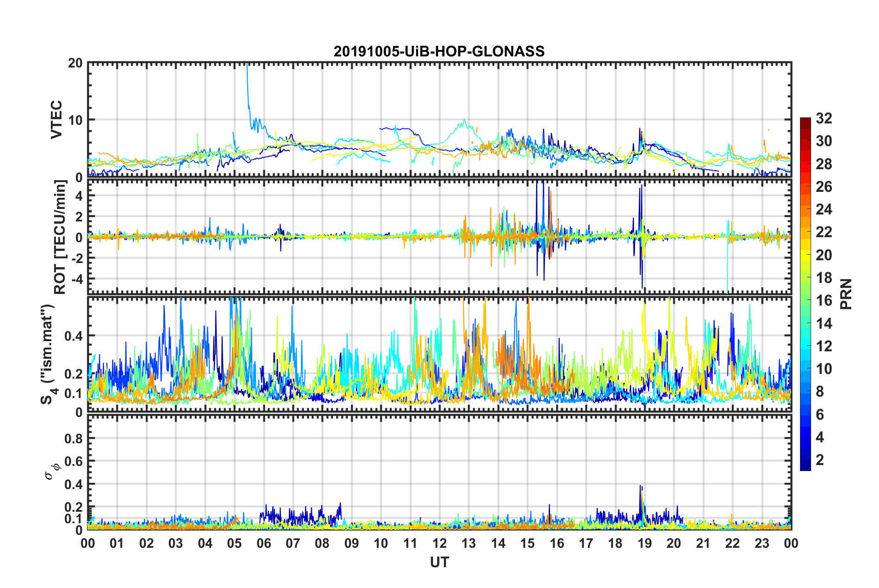Click colorbar tick label 16
Image resolution: width=879 pixels, height=588 pixels.
pyautogui.click(x=824, y=300)
